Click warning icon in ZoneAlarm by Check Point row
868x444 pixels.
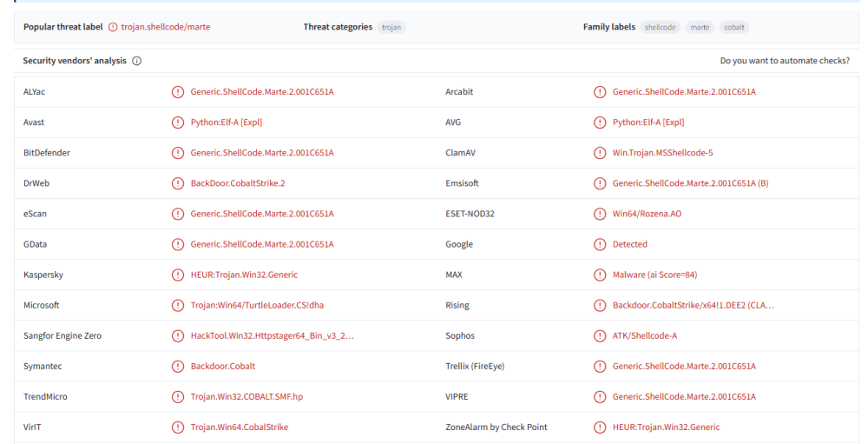tap(600, 427)
